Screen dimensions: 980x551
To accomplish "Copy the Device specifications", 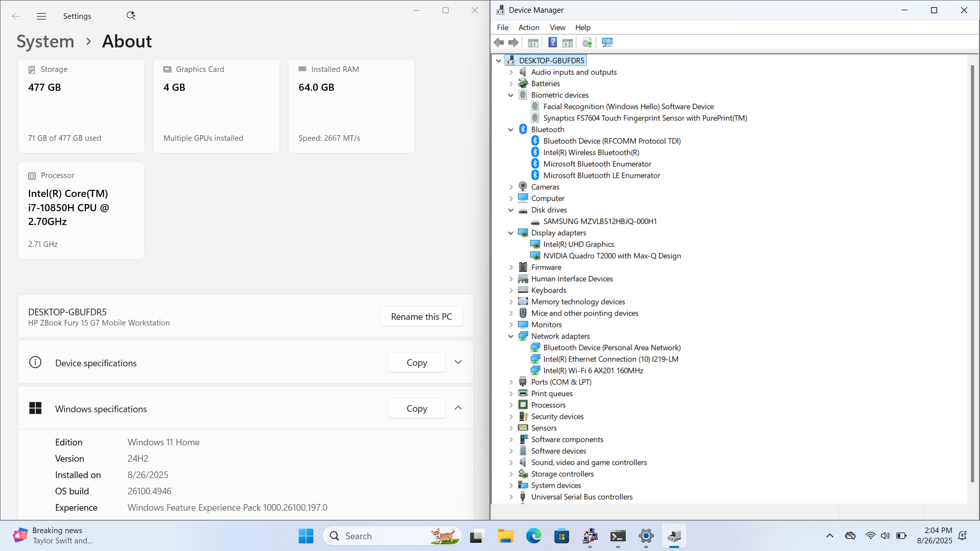I will [416, 362].
